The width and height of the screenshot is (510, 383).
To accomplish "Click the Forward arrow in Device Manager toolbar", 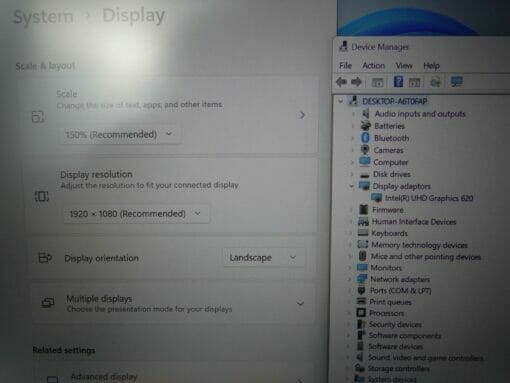I will pyautogui.click(x=356, y=82).
